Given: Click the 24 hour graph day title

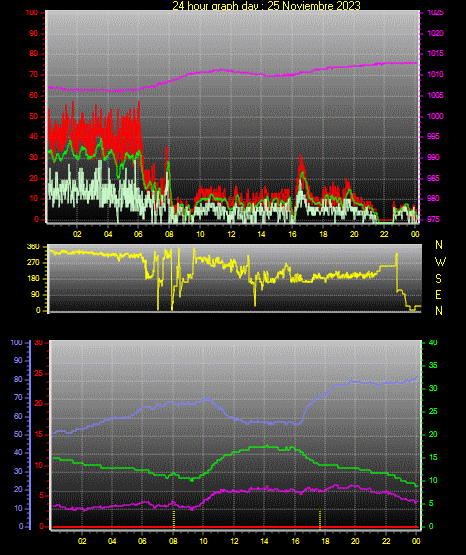Looking at the screenshot, I should tap(266, 6).
